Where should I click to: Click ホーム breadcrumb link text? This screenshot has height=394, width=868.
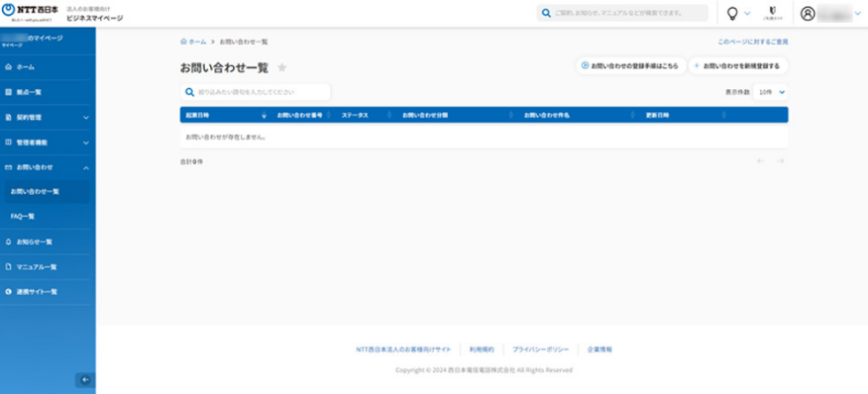197,42
